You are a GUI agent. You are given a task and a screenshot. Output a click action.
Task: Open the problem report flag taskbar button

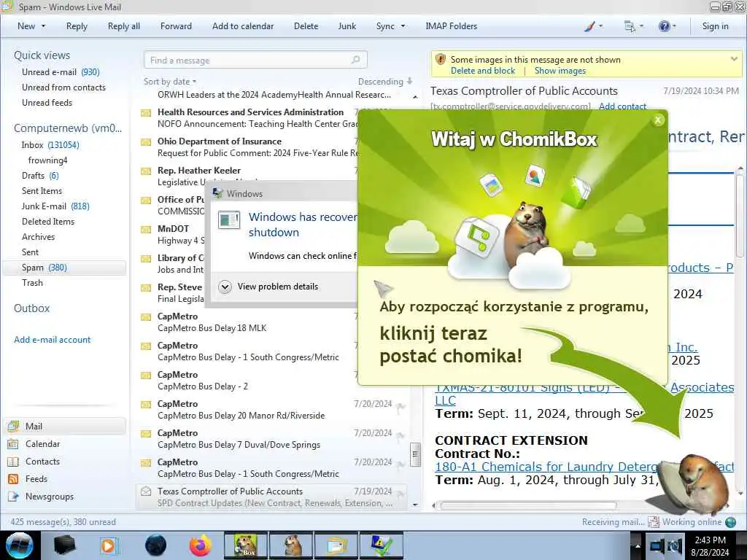coord(381,545)
